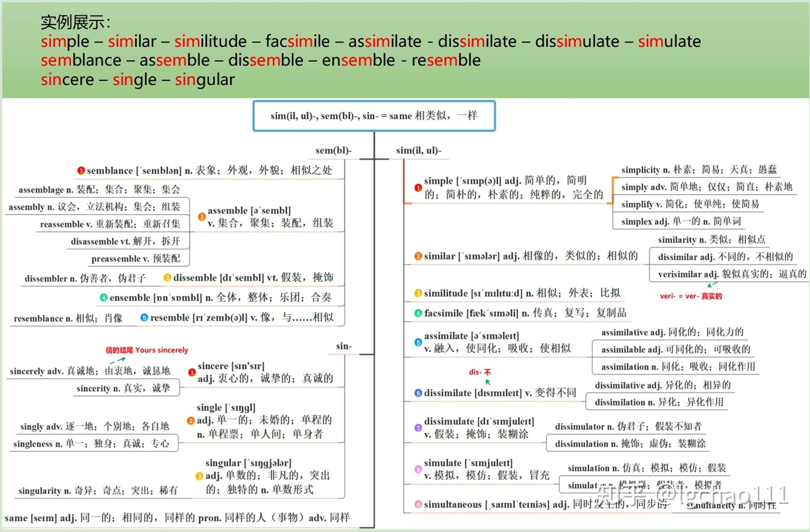Select the 'dissimulator n.' node
The image size is (810, 532).
628,426
